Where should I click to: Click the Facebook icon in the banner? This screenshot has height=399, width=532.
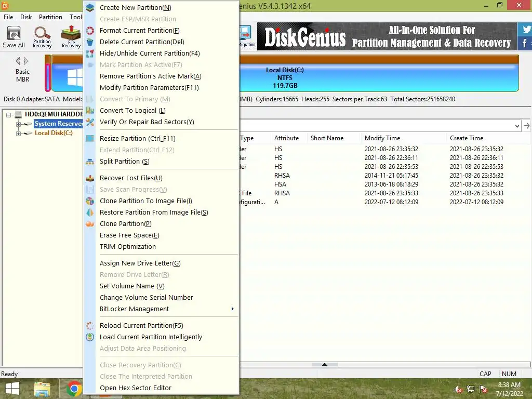pos(525,43)
